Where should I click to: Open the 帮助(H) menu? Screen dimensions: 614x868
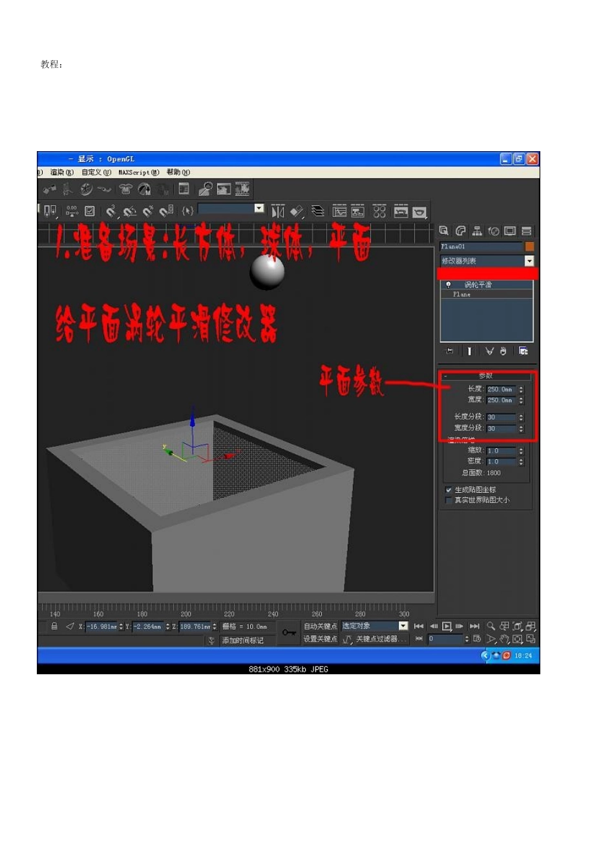(x=178, y=172)
